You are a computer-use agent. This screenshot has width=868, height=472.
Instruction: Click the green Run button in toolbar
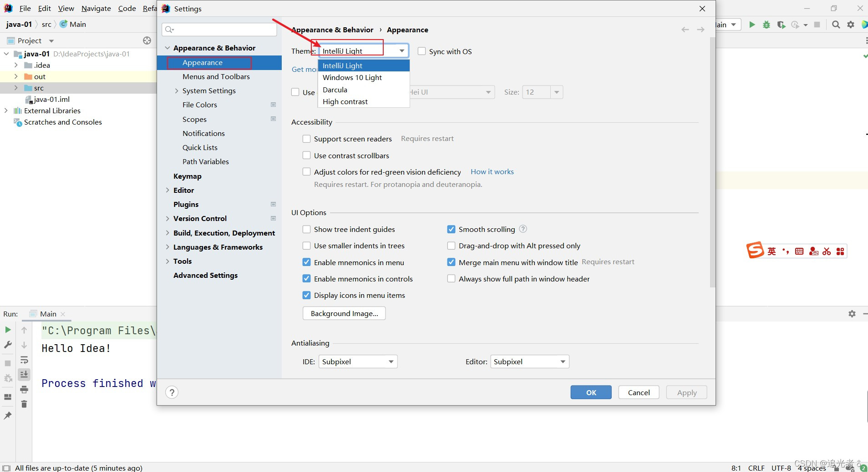752,25
